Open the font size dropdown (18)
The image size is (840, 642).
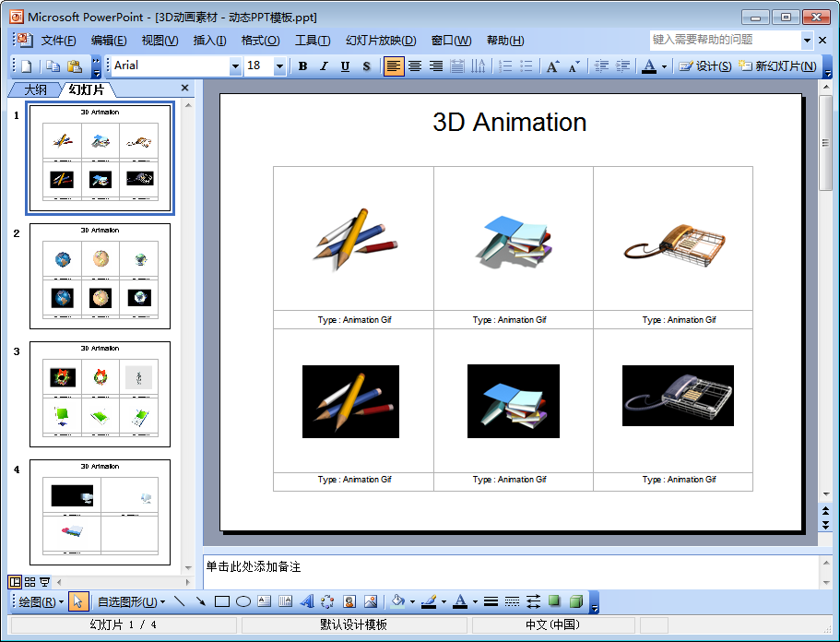pos(279,66)
